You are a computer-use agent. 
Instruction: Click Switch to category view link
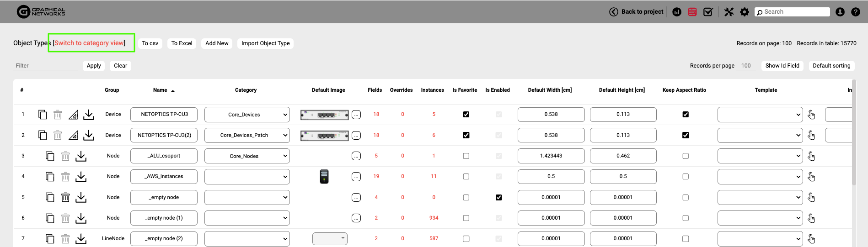pyautogui.click(x=89, y=43)
